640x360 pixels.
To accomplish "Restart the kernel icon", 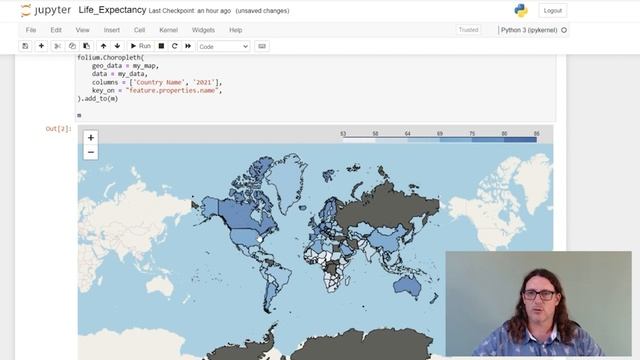I will pyautogui.click(x=175, y=46).
